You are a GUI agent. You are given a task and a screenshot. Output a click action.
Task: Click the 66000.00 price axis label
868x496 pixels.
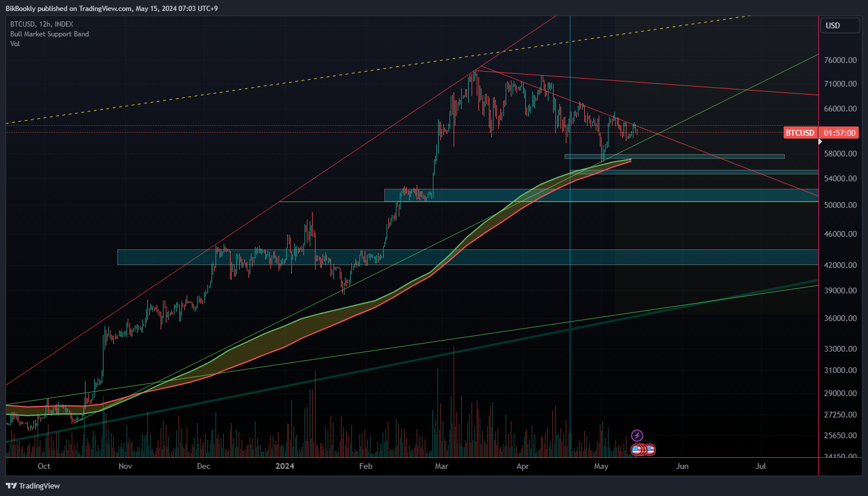point(840,109)
